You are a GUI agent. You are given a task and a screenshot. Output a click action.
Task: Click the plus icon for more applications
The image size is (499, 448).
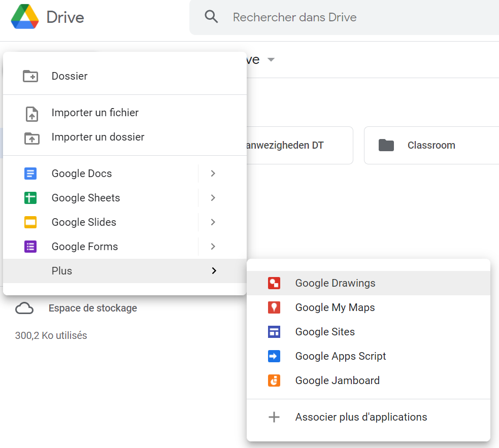tap(274, 417)
